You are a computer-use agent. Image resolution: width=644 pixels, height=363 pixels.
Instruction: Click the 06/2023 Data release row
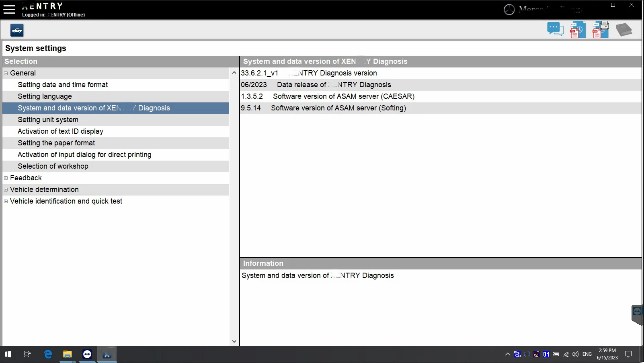441,85
